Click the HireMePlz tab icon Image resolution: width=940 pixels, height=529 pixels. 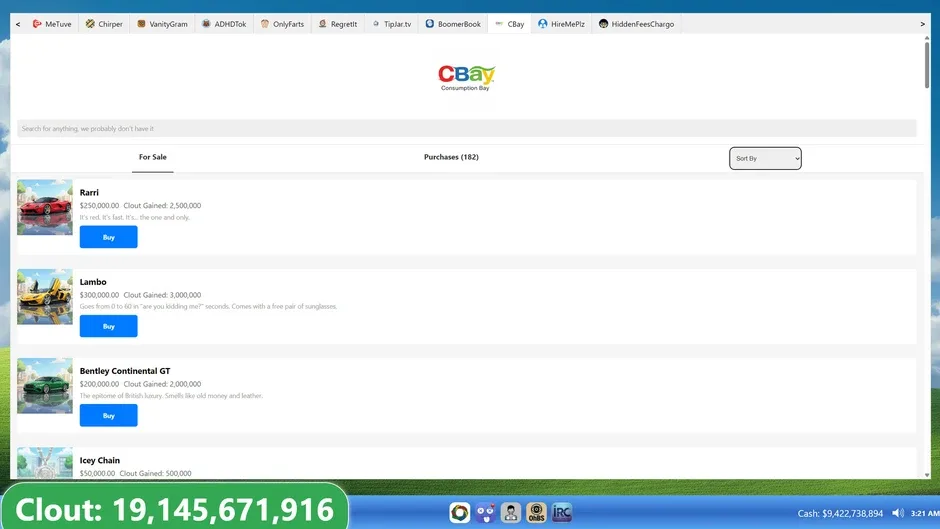(x=543, y=24)
